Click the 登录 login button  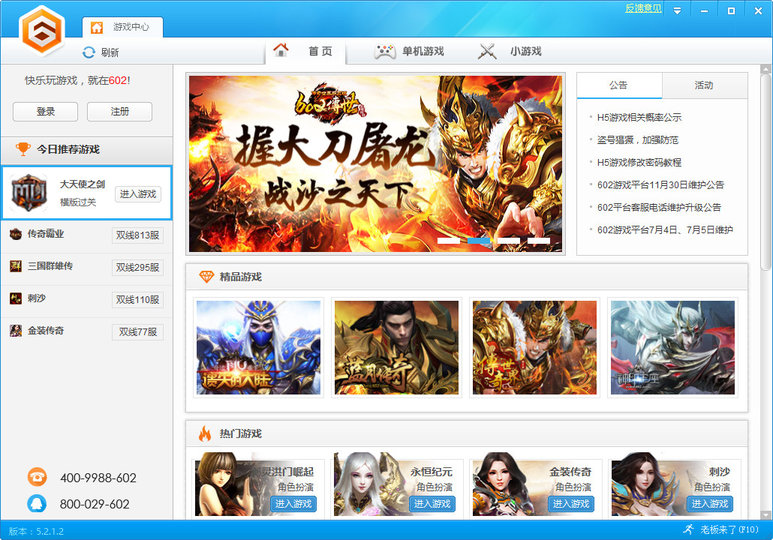[x=45, y=112]
